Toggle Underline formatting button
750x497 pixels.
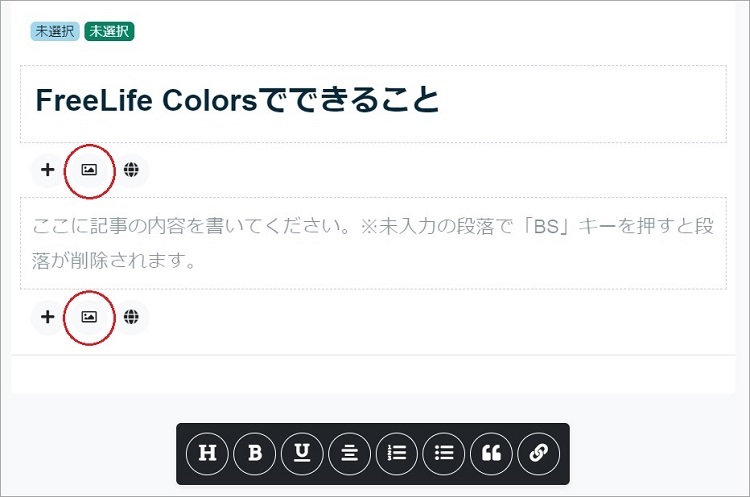click(302, 453)
